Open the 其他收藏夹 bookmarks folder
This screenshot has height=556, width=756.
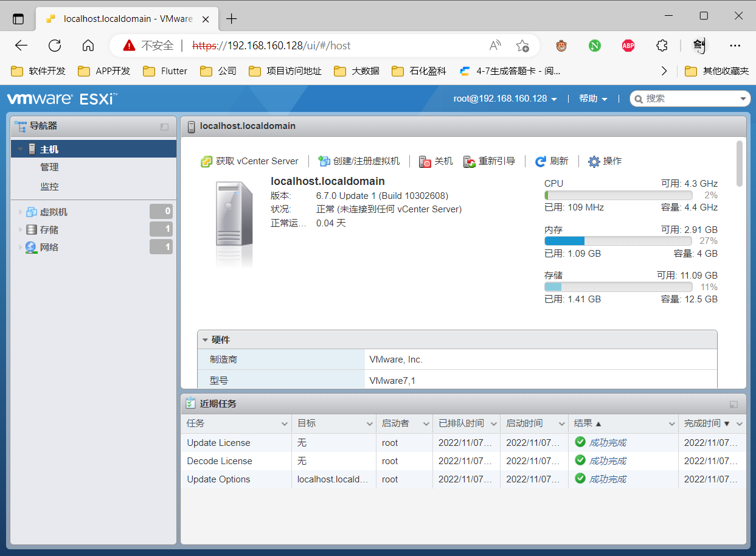(716, 71)
